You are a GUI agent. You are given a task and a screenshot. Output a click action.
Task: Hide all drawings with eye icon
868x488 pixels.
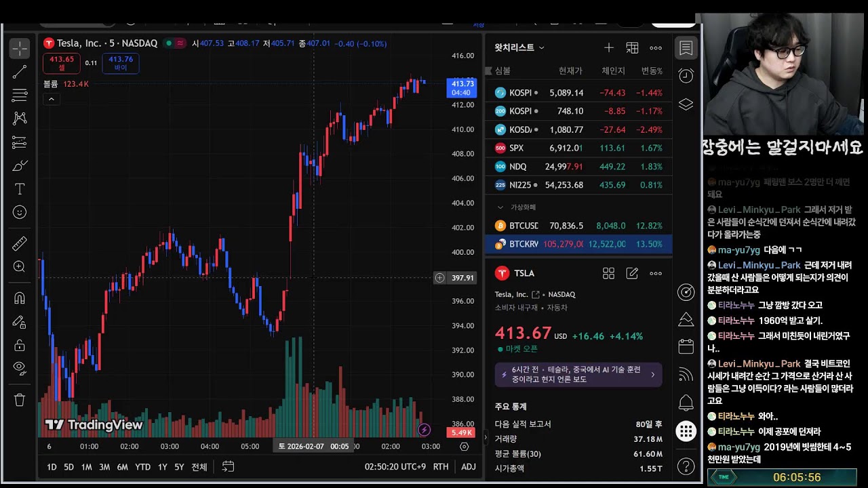(x=20, y=368)
